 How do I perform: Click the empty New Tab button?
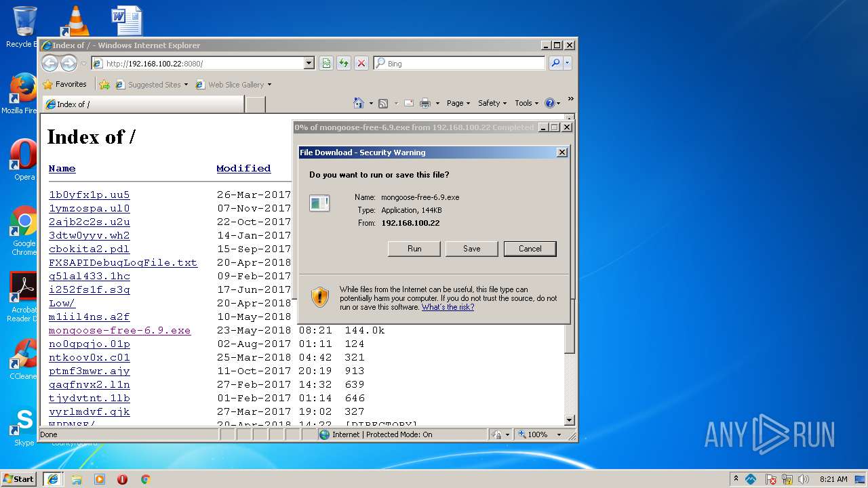255,104
